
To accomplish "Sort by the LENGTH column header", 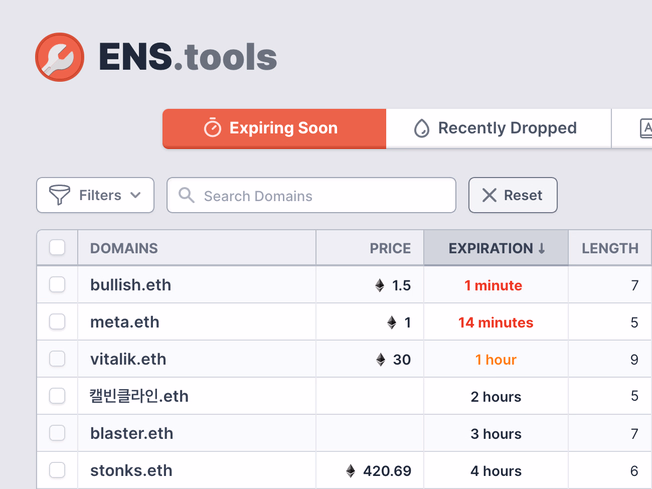I will pyautogui.click(x=610, y=248).
